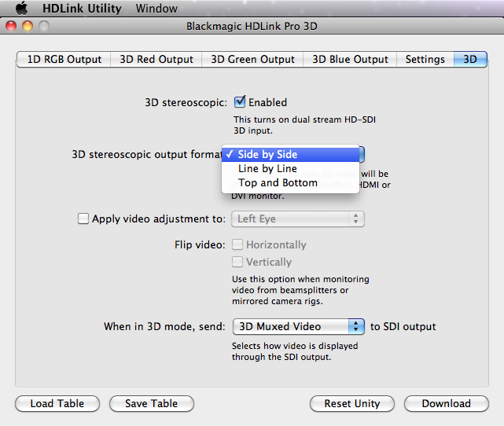The image size is (504, 426).
Task: Click the 'When in 3D mode, send:' label
Action: pyautogui.click(x=164, y=327)
